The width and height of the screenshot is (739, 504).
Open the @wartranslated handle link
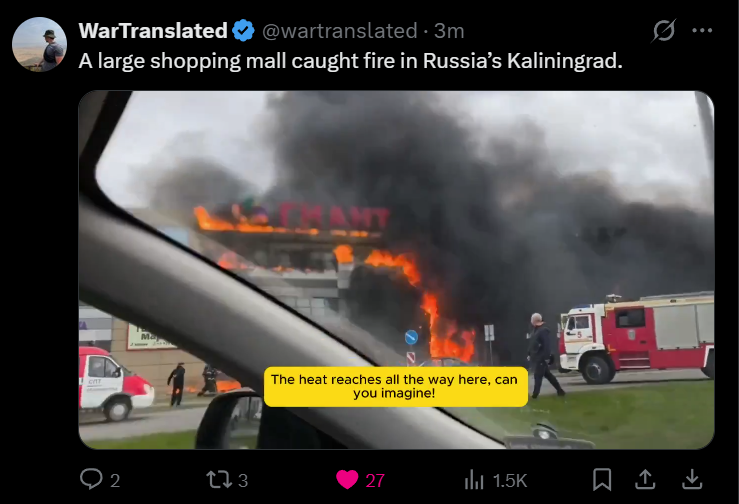339,31
